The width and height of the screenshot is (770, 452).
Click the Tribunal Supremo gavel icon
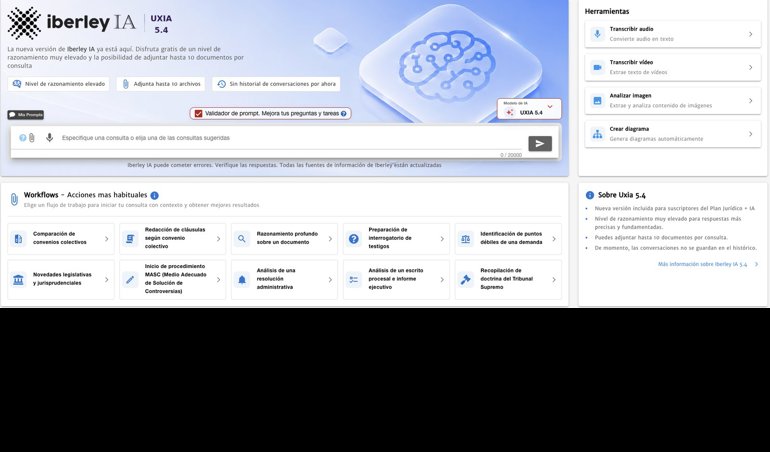(466, 280)
